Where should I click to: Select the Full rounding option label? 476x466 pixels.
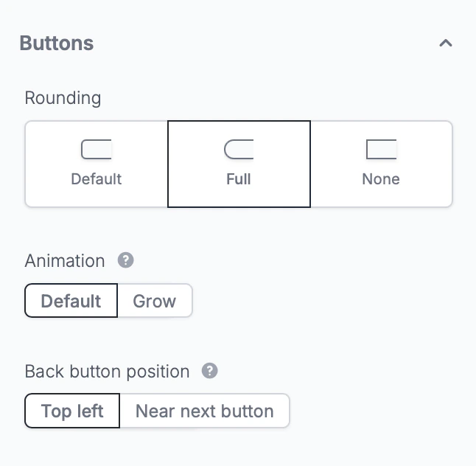[239, 179]
